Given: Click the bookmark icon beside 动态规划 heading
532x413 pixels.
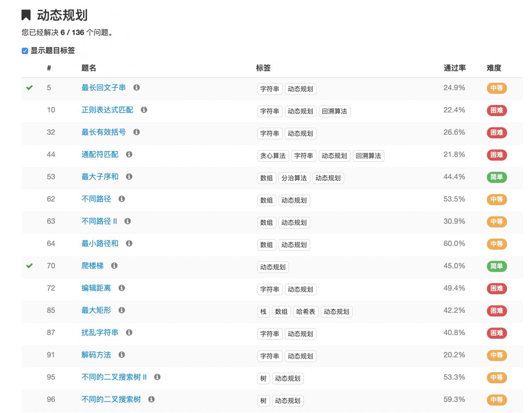Looking at the screenshot, I should (25, 15).
